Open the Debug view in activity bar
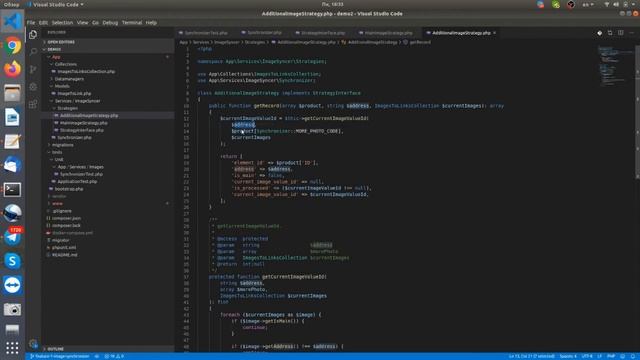The width and height of the screenshot is (640, 360). (x=33, y=87)
